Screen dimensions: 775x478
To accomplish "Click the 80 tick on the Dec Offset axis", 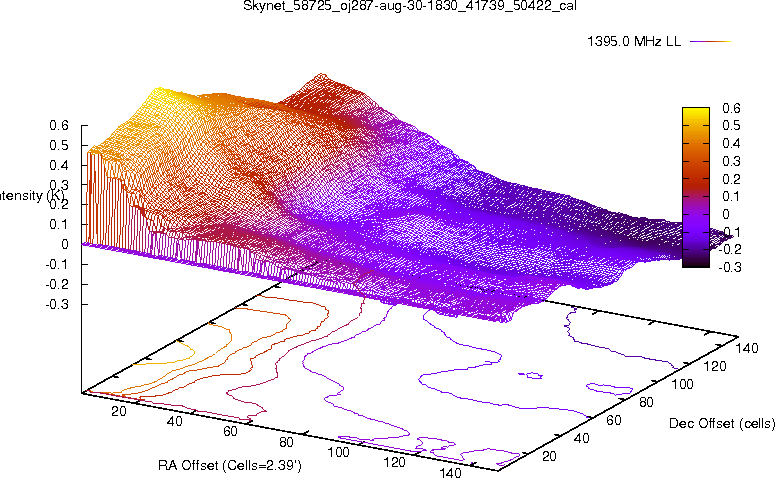I will (x=646, y=402).
